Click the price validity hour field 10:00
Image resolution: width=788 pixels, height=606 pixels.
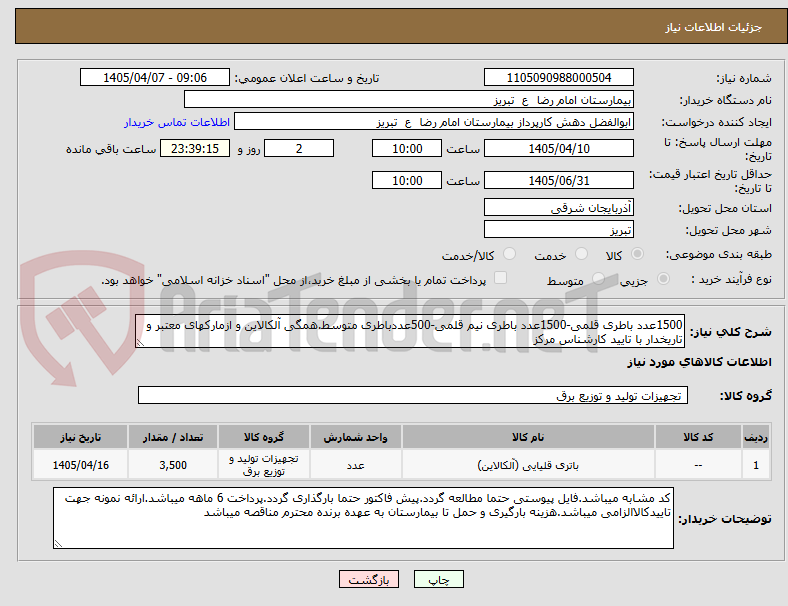407,180
